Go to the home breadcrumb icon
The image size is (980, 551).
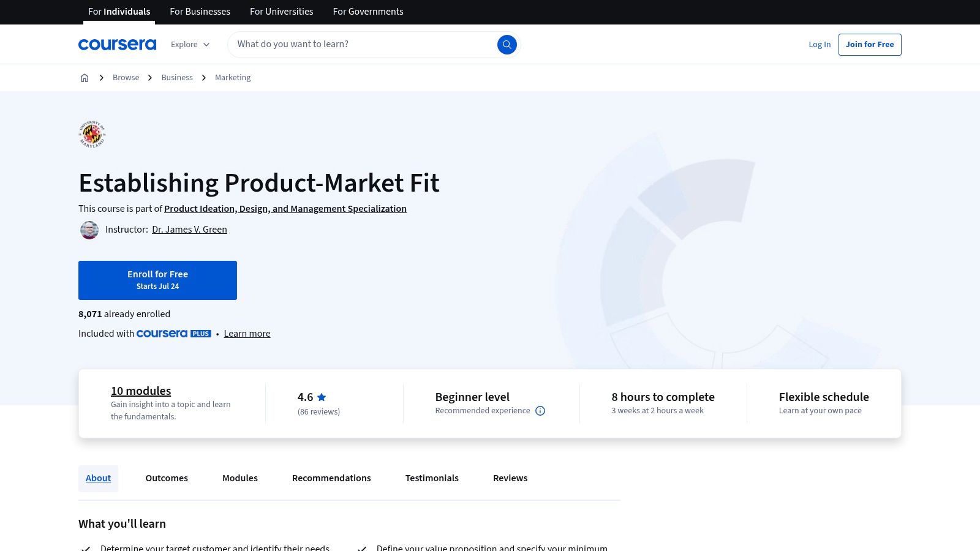pyautogui.click(x=85, y=78)
